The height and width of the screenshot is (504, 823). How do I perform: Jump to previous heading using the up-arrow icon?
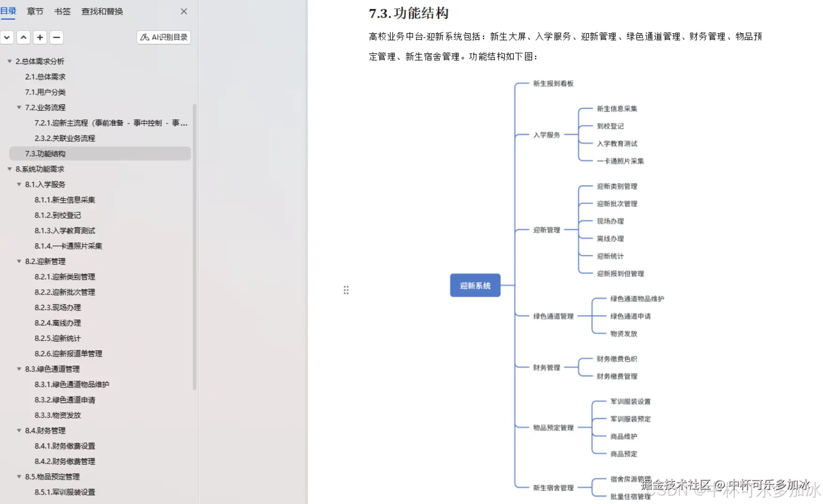[24, 37]
